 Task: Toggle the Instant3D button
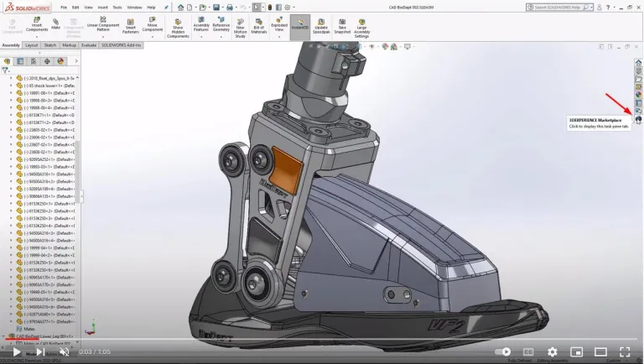click(x=300, y=23)
